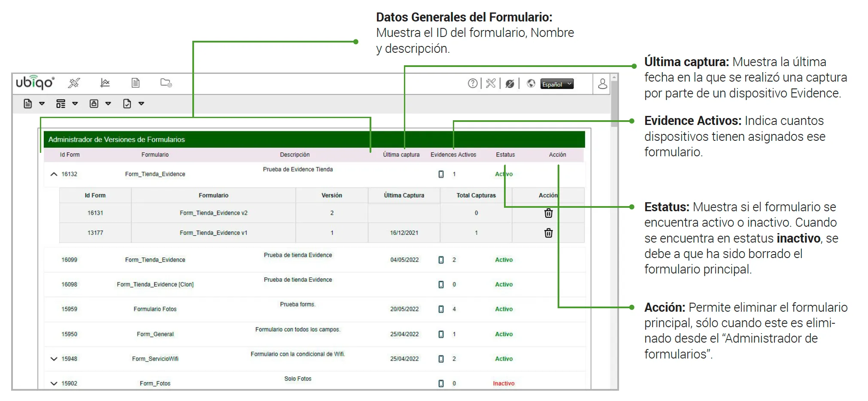Delete Form_Tienda_Evidence v2 with trash icon
Viewport: 868px width, 401px height.
(549, 213)
